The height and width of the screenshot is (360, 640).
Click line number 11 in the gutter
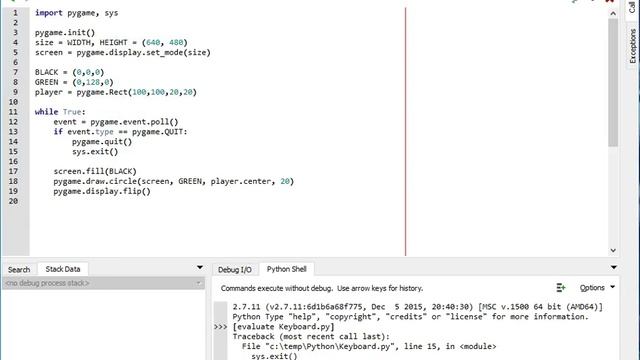13,112
